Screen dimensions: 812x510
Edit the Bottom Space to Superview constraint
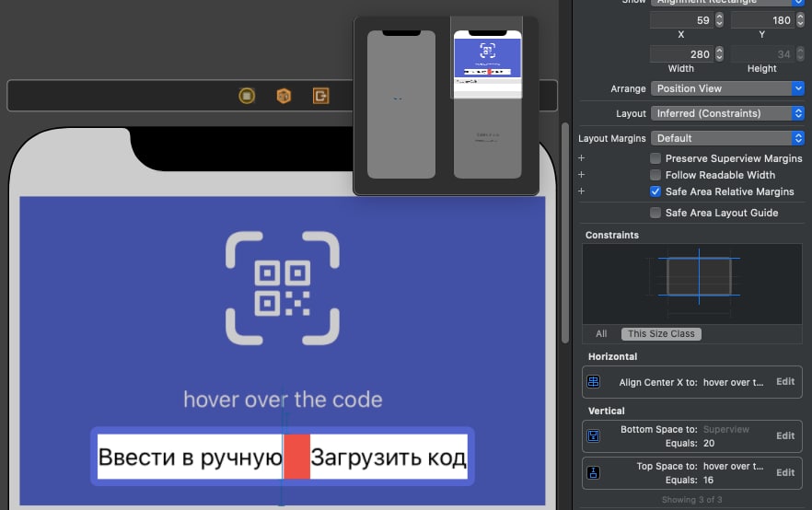pyautogui.click(x=785, y=436)
